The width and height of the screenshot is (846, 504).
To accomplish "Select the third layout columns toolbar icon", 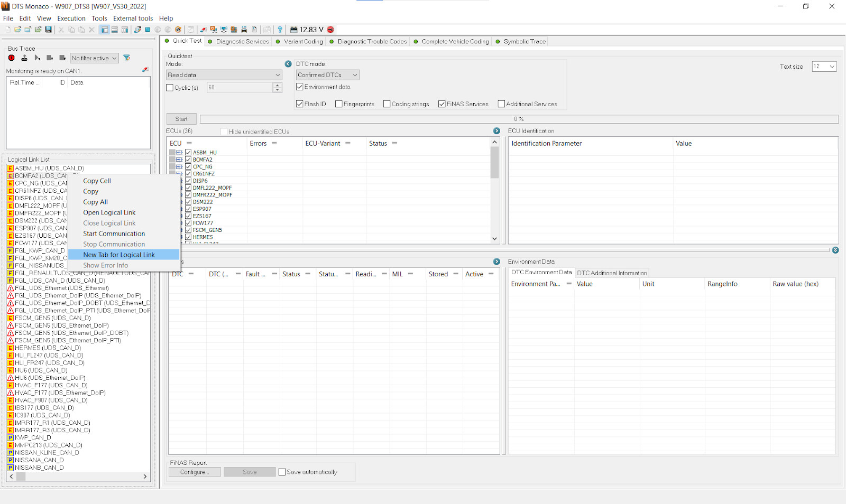I will [125, 30].
